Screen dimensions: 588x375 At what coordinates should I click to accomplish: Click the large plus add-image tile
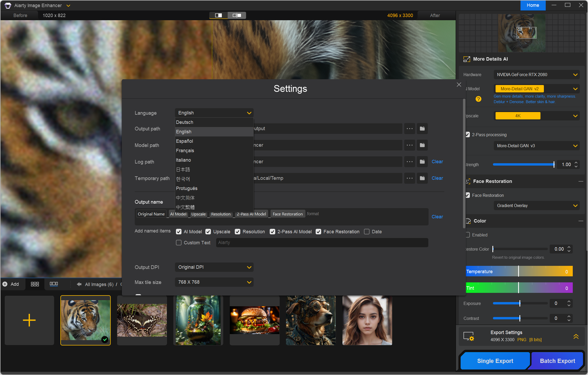29,320
